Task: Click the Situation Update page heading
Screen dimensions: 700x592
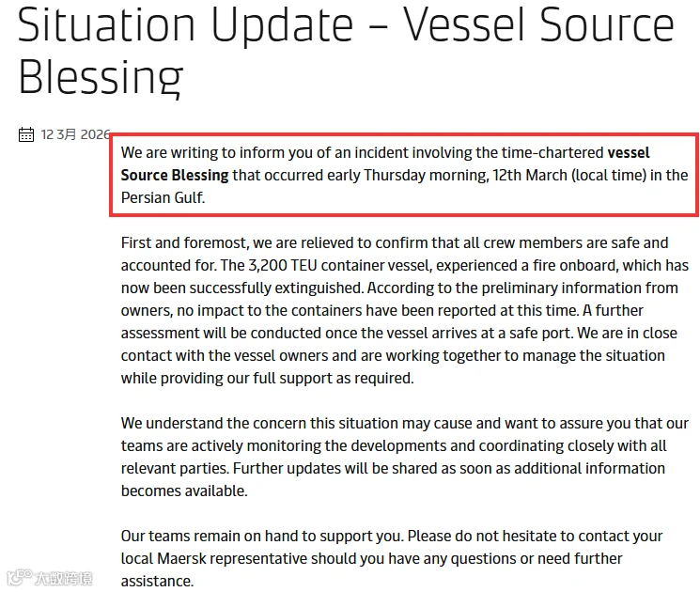Action: coord(346,51)
